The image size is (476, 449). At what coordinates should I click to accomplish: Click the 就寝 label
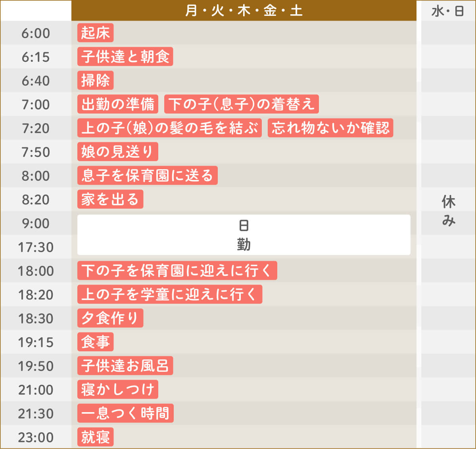96,437
